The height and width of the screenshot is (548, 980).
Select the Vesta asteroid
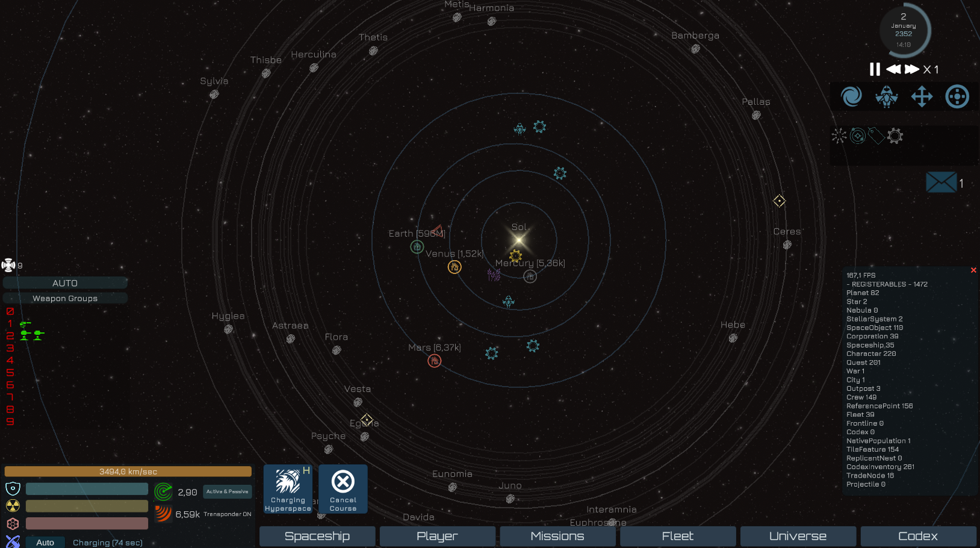[x=358, y=402]
